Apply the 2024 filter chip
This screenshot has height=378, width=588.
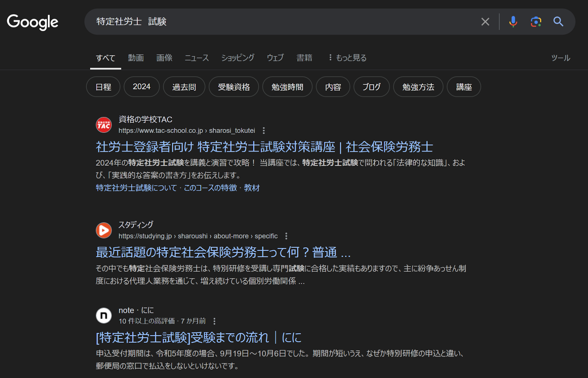click(x=141, y=87)
